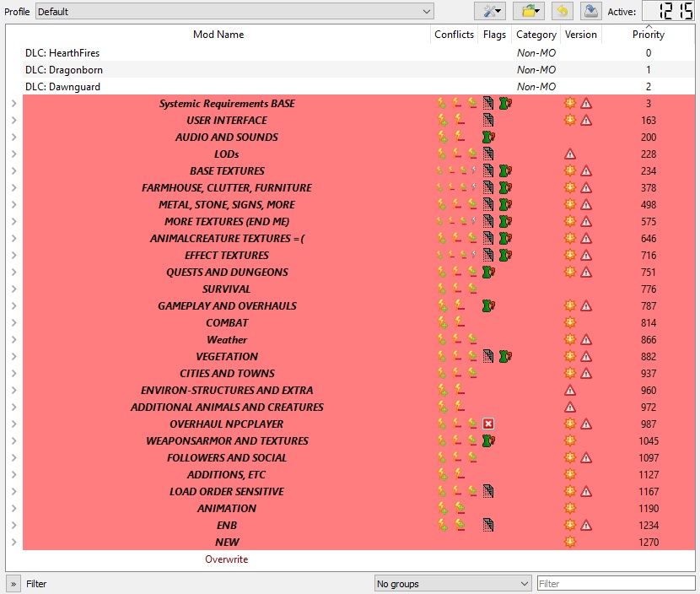700x594 pixels.
Task: Open the Profile Default dropdown
Action: pos(234,12)
